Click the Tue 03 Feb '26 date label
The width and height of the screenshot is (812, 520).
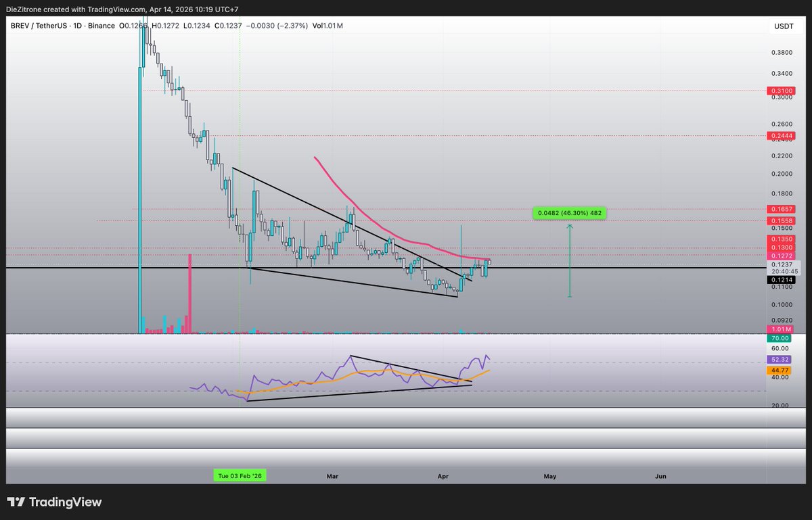point(240,476)
